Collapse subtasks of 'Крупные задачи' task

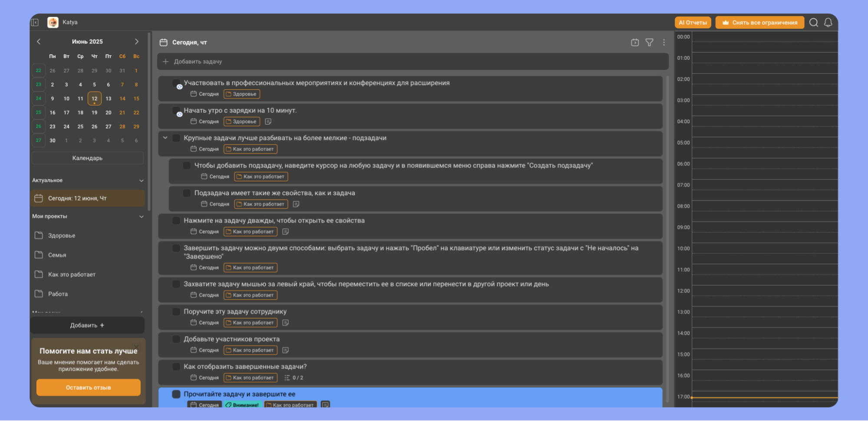coord(165,138)
